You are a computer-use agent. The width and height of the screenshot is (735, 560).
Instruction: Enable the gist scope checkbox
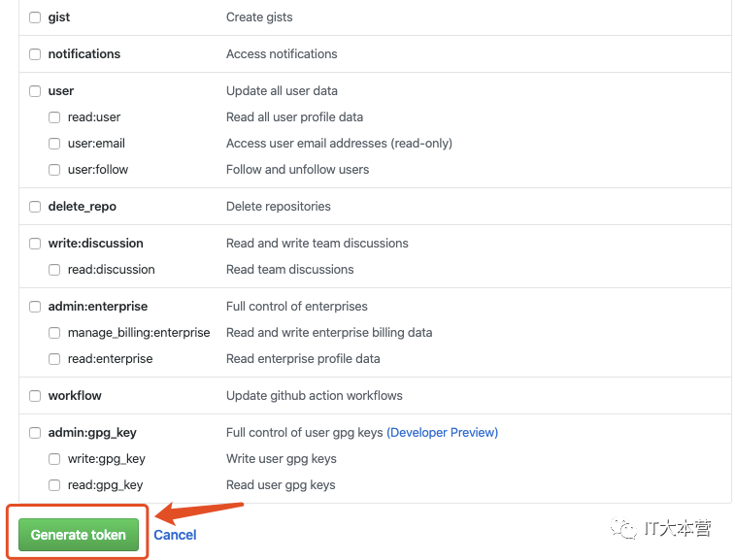(x=36, y=17)
